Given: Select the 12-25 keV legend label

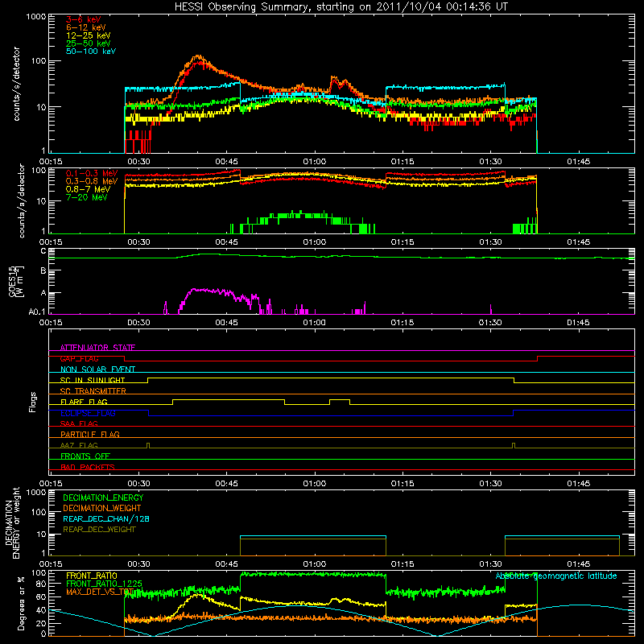Looking at the screenshot, I should pos(89,35).
